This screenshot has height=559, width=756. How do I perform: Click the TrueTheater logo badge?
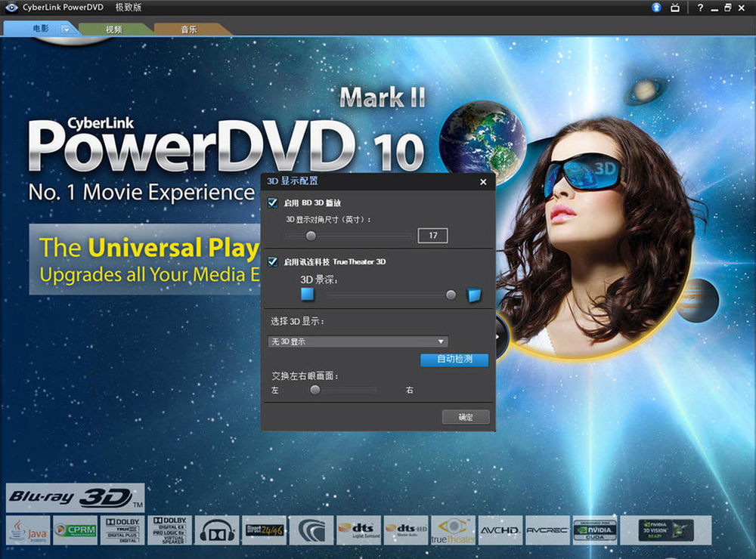[453, 530]
